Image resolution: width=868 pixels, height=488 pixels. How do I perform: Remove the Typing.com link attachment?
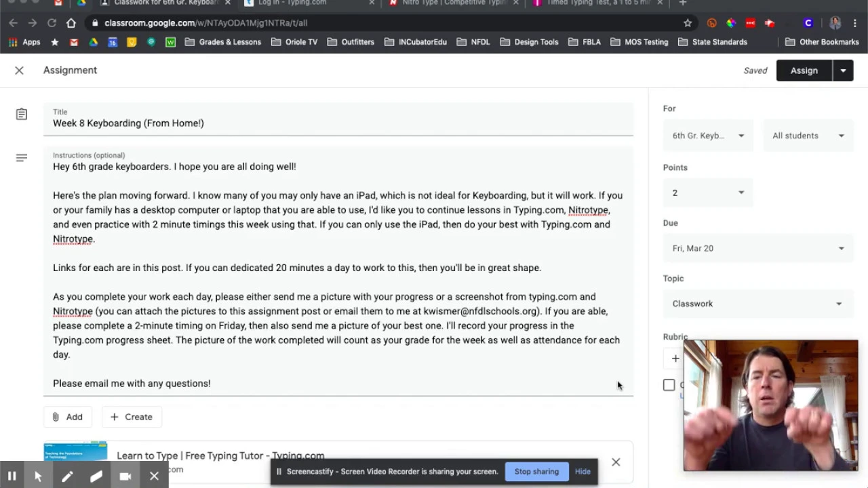point(616,462)
